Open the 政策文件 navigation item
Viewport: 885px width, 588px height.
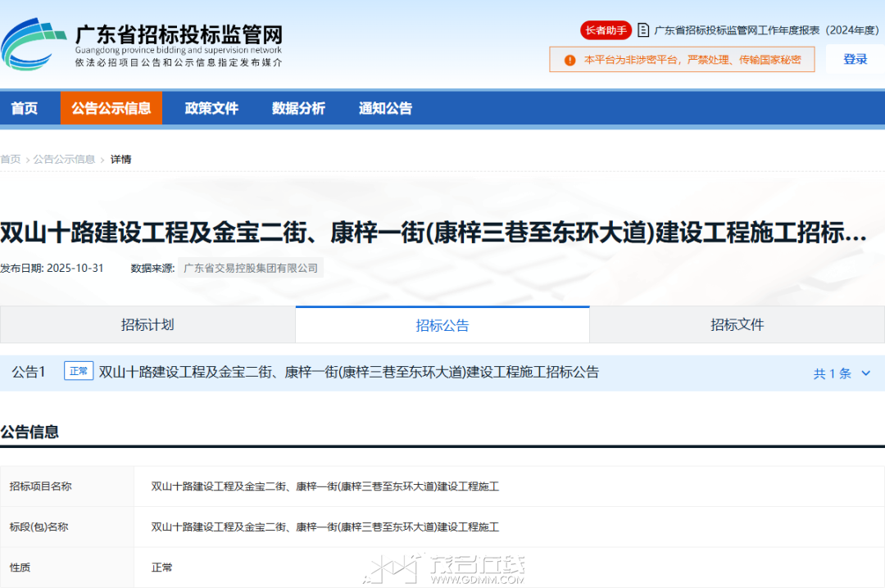click(211, 108)
